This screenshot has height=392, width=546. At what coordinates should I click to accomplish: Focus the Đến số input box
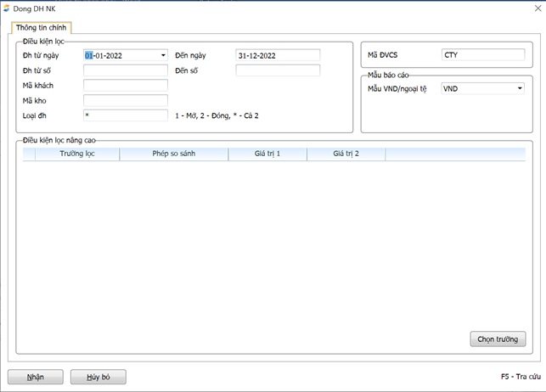pyautogui.click(x=278, y=70)
